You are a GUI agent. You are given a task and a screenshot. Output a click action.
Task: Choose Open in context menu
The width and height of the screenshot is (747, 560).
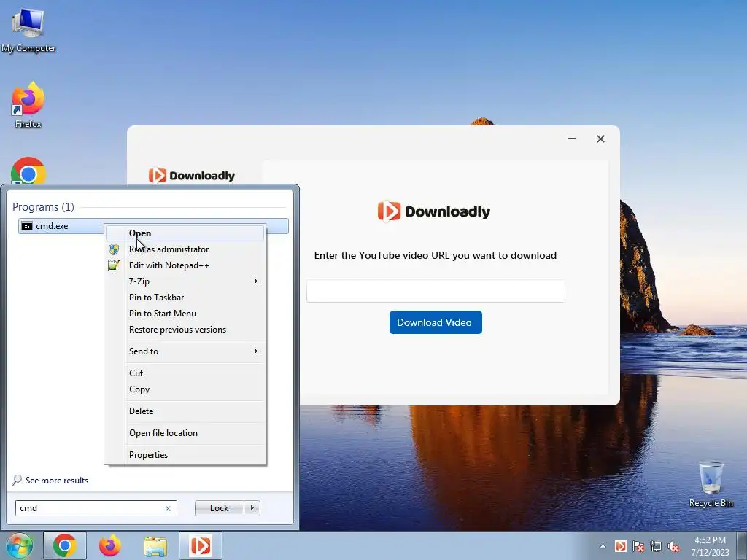[185, 233]
